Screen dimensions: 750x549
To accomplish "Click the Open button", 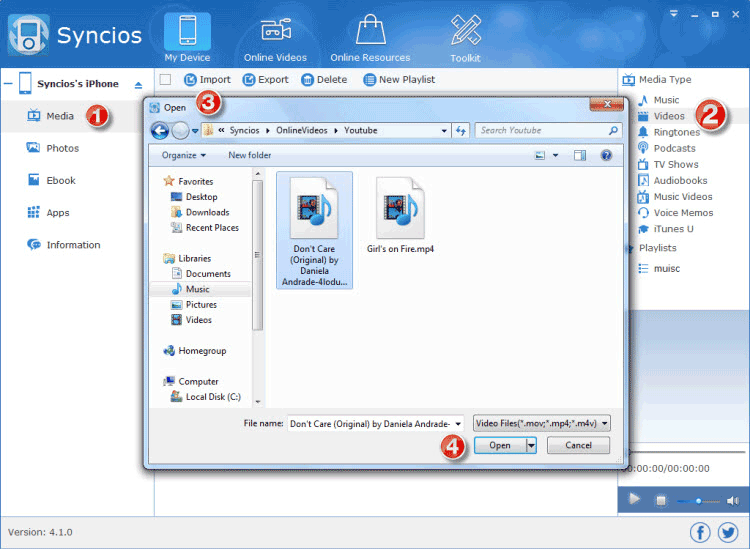I will point(500,445).
